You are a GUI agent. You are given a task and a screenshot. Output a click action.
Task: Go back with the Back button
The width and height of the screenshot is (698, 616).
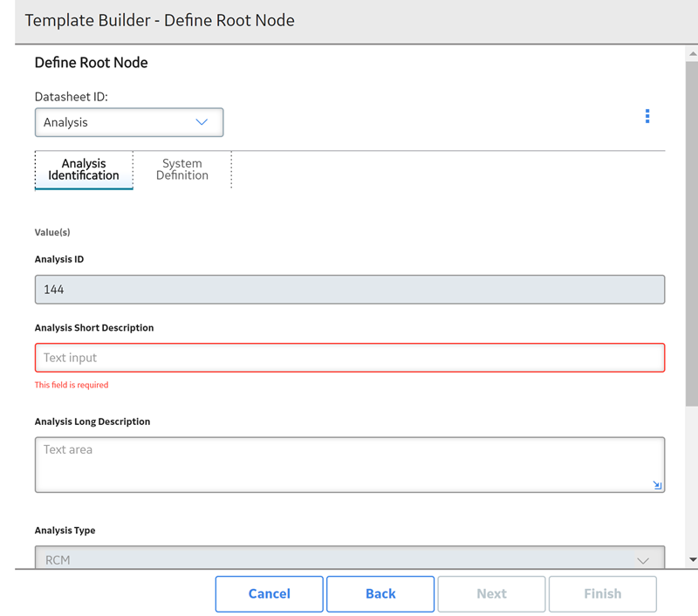coord(380,593)
